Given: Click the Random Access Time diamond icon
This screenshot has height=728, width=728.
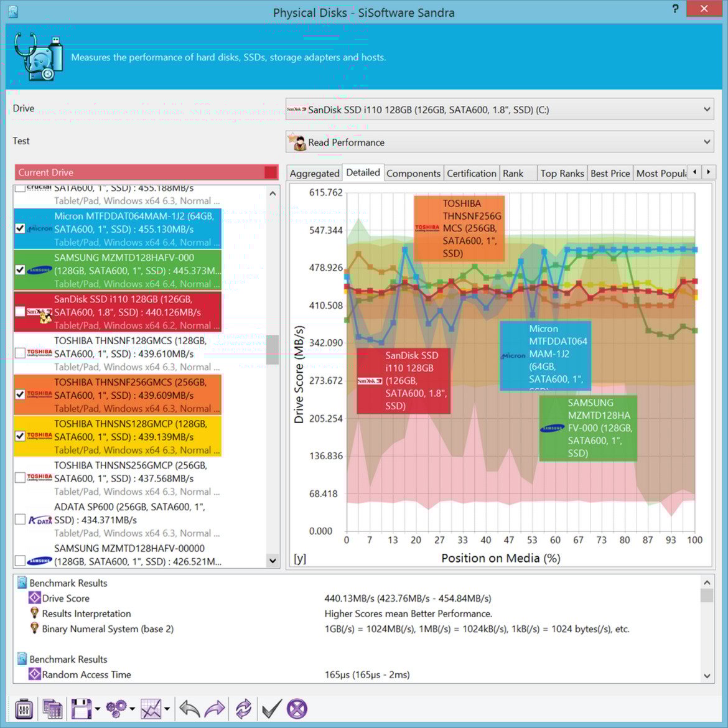Looking at the screenshot, I should [35, 674].
